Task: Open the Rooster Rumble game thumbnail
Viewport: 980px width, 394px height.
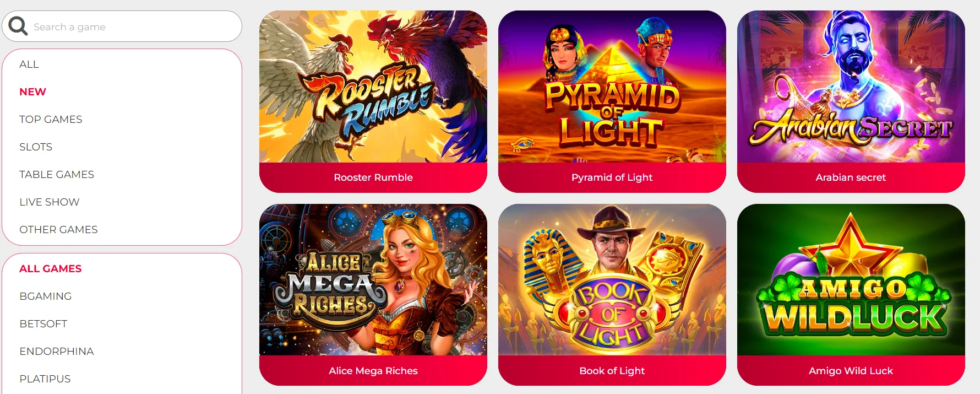Action: point(373,87)
